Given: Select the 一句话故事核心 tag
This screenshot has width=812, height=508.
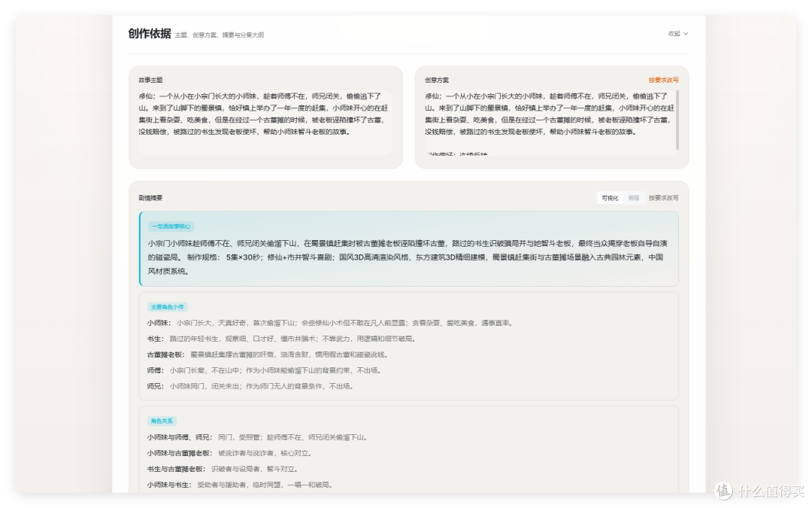Looking at the screenshot, I should point(171,227).
